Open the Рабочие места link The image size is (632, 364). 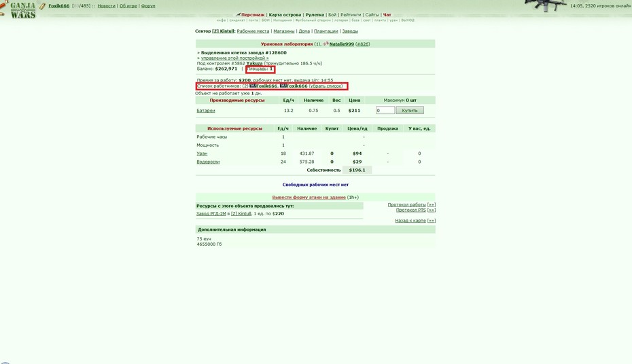(x=253, y=31)
